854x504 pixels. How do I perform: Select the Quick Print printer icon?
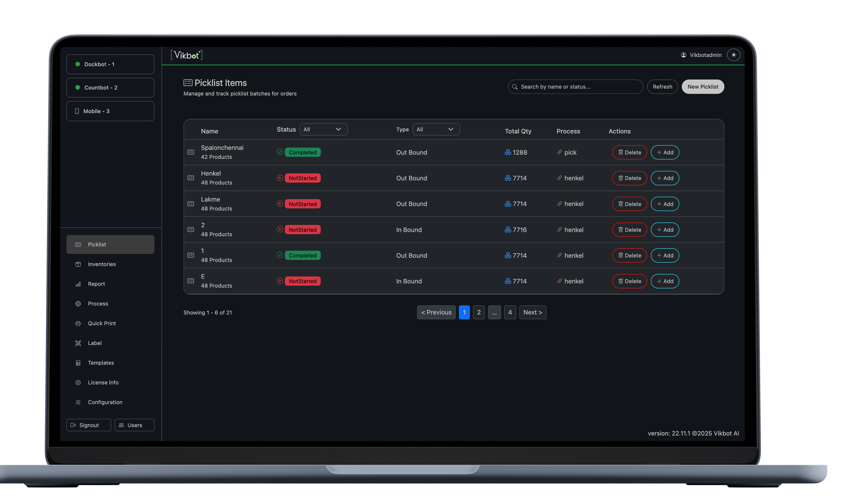point(78,323)
